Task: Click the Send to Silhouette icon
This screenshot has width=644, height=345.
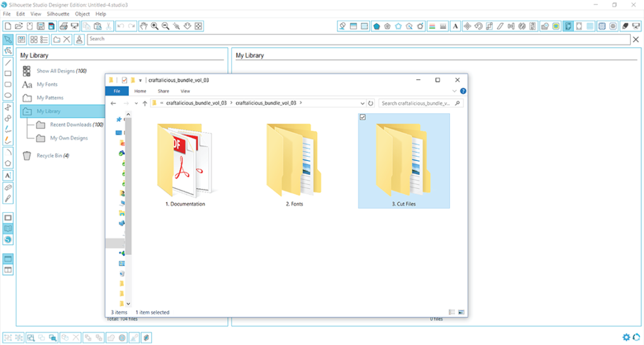Action: (x=74, y=26)
